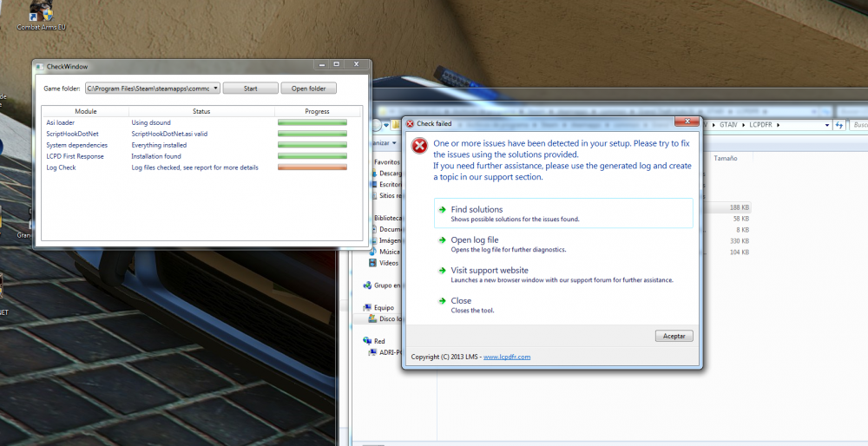Click the green arrow beside Visit support website

[443, 271]
